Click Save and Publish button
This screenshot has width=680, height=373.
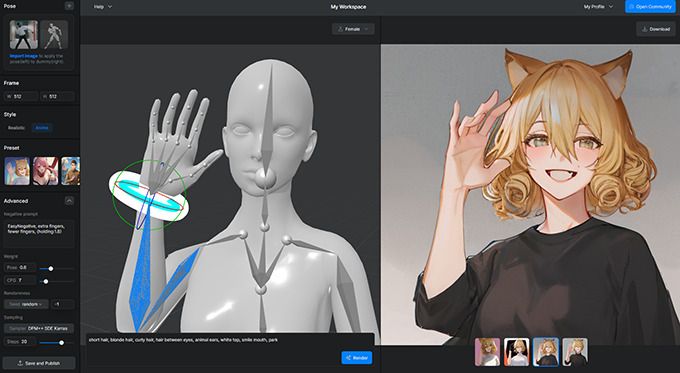39,363
